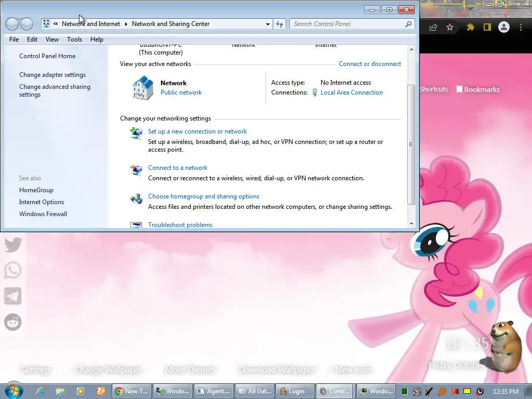Open the Help menu
The image size is (532, 399).
tap(97, 39)
